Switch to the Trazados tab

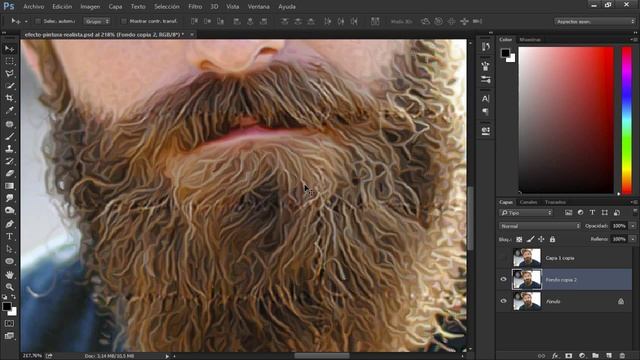(x=555, y=202)
